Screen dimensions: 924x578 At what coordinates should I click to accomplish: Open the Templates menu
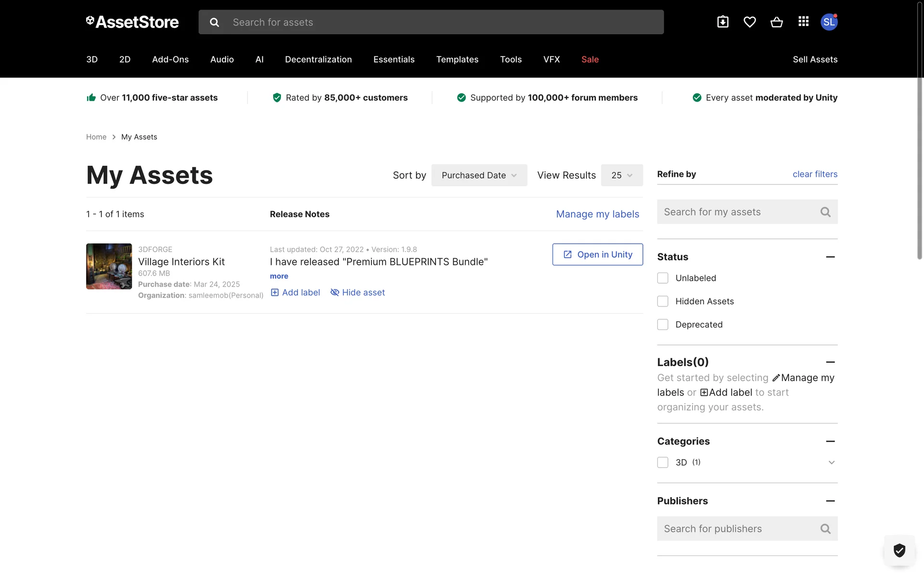[x=457, y=59]
